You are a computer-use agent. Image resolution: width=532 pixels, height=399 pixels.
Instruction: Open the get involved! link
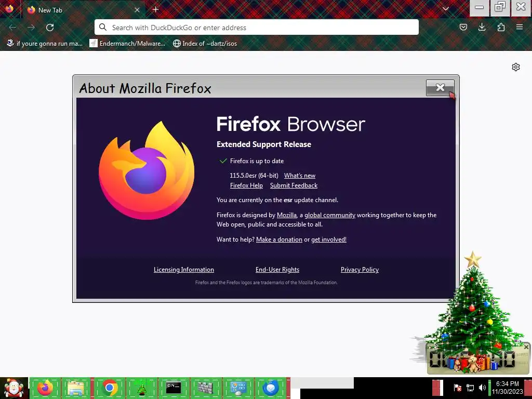pos(329,239)
